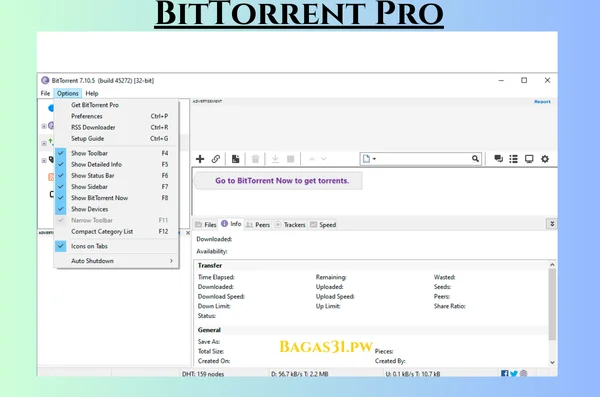Screen dimensions: 600x397
Task: Toggle Icons on Tabs option
Action: click(116, 246)
